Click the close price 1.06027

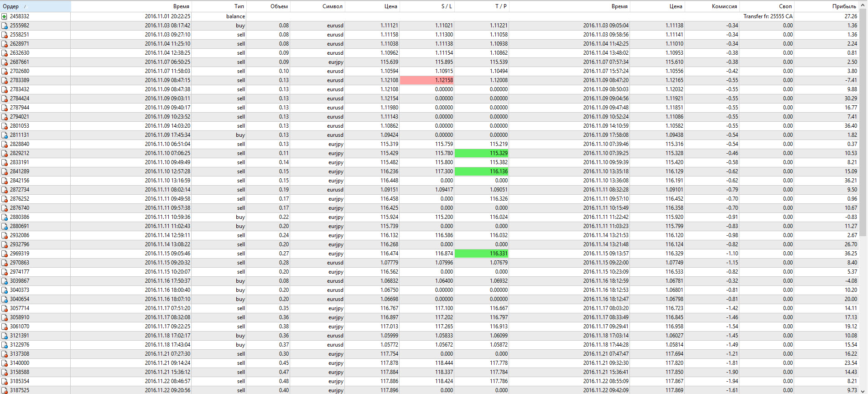(674, 336)
